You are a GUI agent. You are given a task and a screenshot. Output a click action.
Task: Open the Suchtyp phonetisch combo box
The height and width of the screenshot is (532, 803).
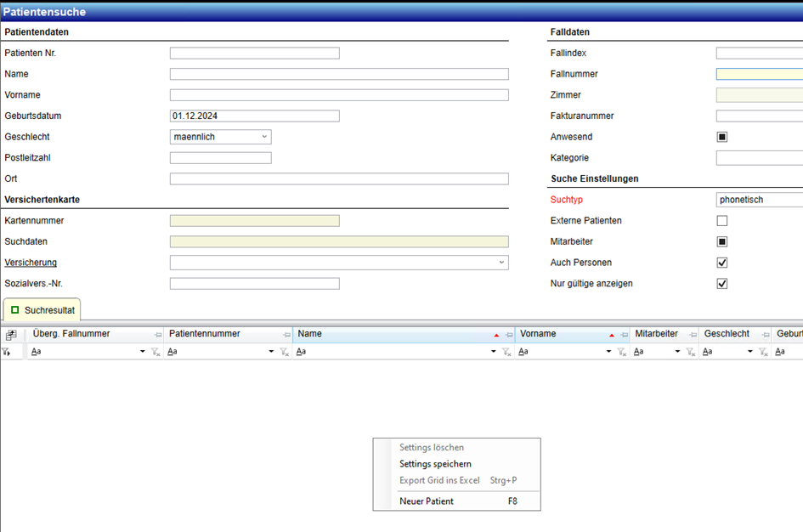(760, 200)
